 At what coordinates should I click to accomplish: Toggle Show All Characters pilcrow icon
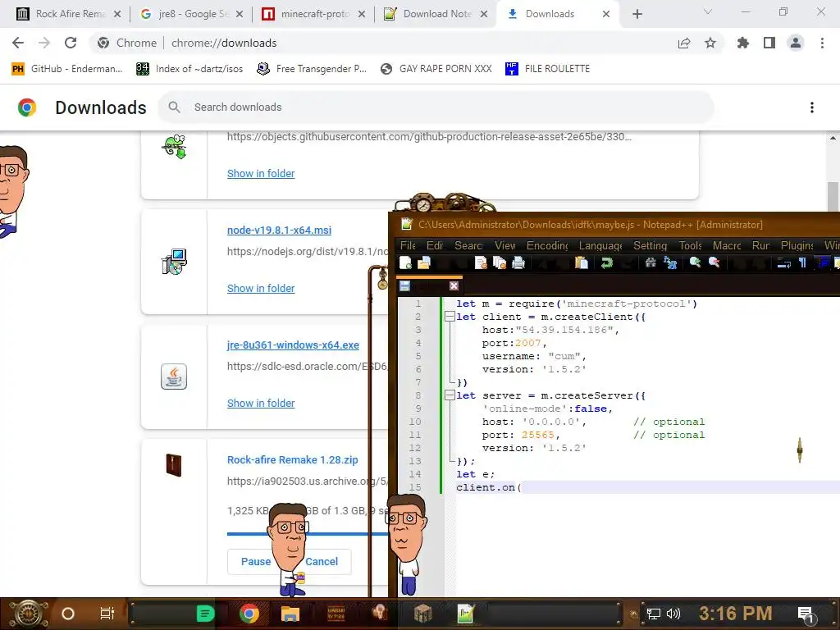pos(802,262)
